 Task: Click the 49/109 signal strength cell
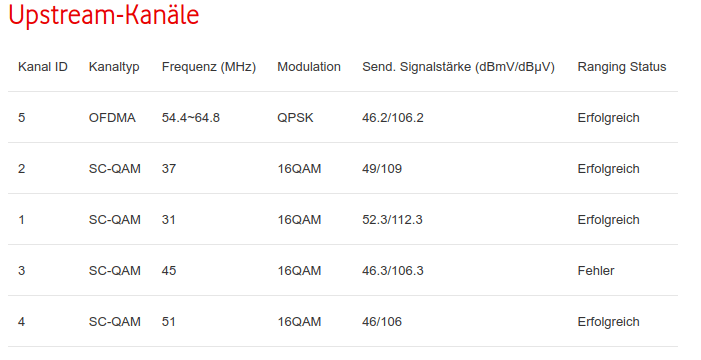(x=382, y=169)
